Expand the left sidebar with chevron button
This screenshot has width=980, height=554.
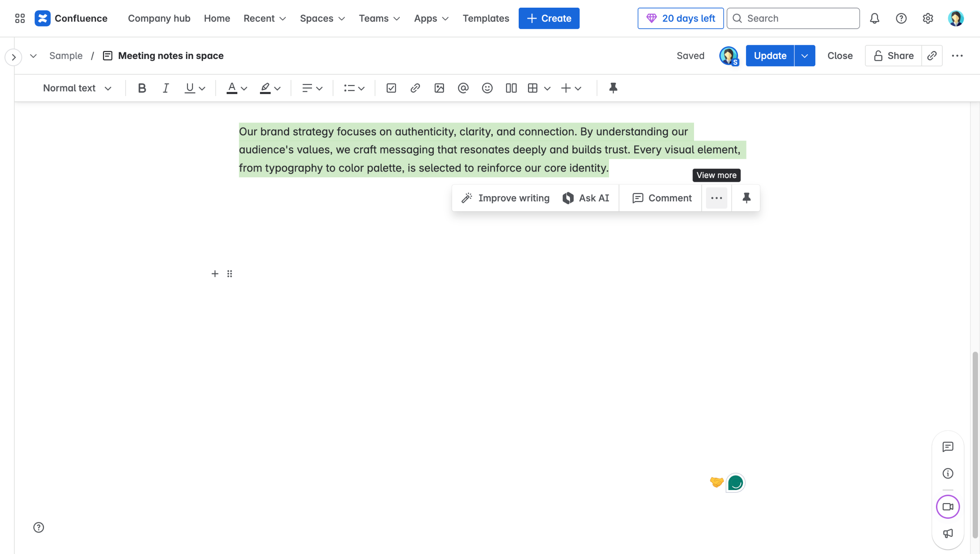point(13,57)
